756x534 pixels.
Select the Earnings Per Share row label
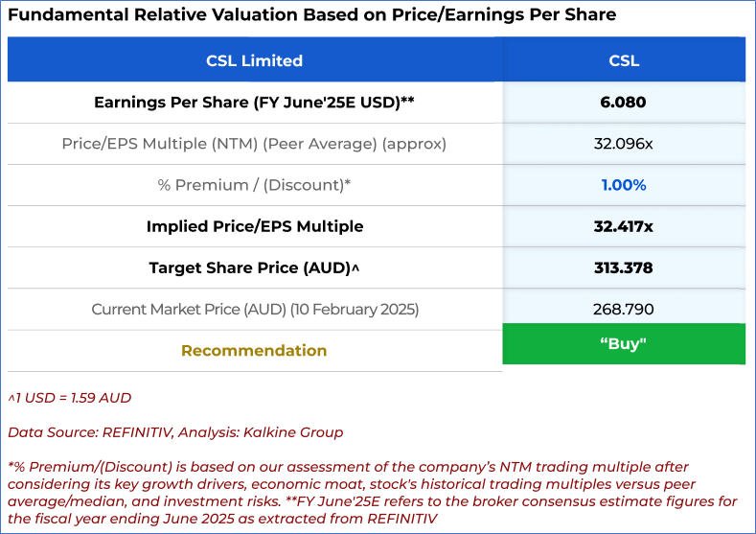tap(254, 103)
